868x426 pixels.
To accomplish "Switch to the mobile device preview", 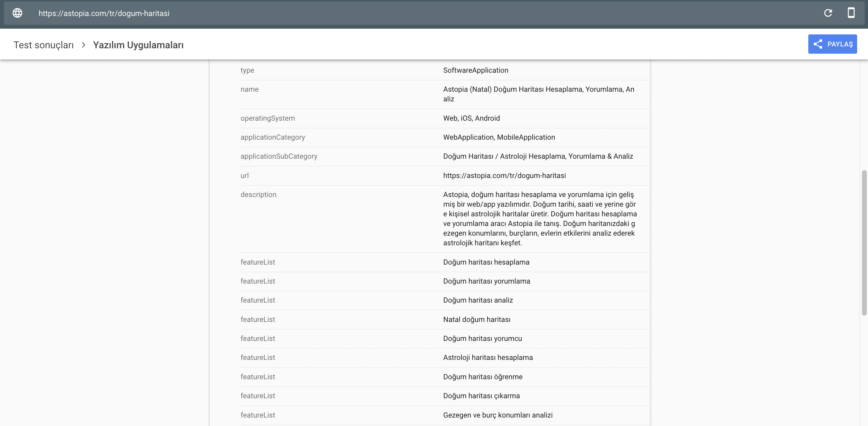I will [851, 13].
